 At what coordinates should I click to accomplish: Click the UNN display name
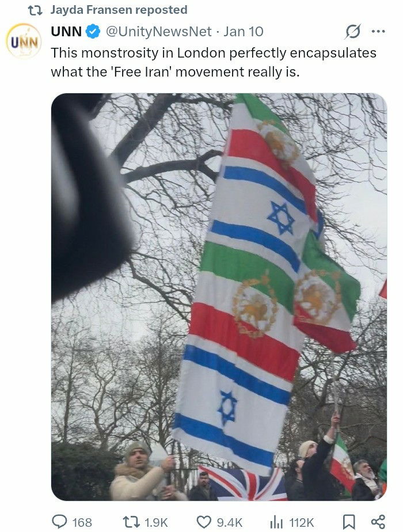point(66,32)
